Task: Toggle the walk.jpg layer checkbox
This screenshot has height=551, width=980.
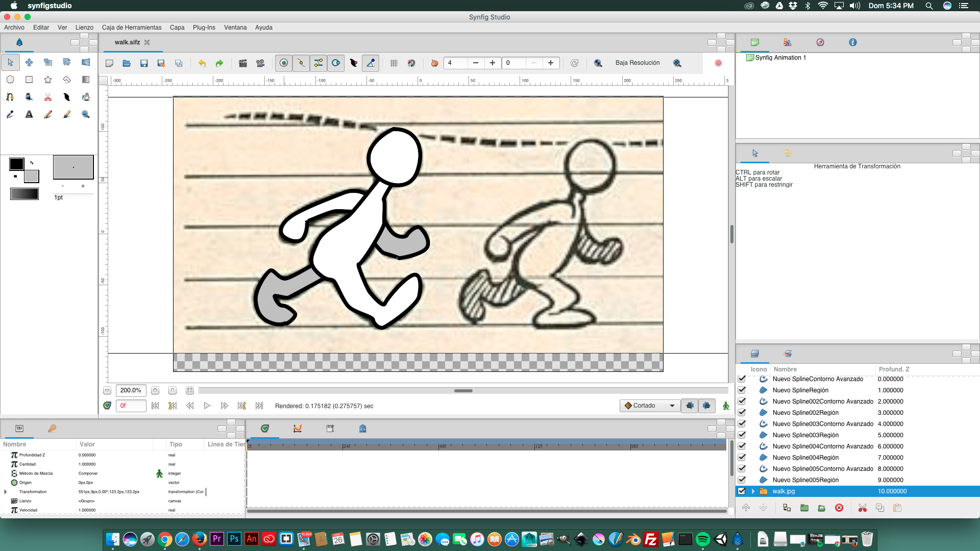Action: (x=742, y=491)
